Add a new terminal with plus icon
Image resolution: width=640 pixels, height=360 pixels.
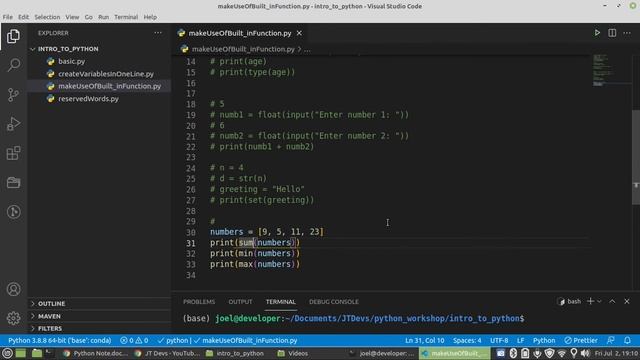pos(590,301)
